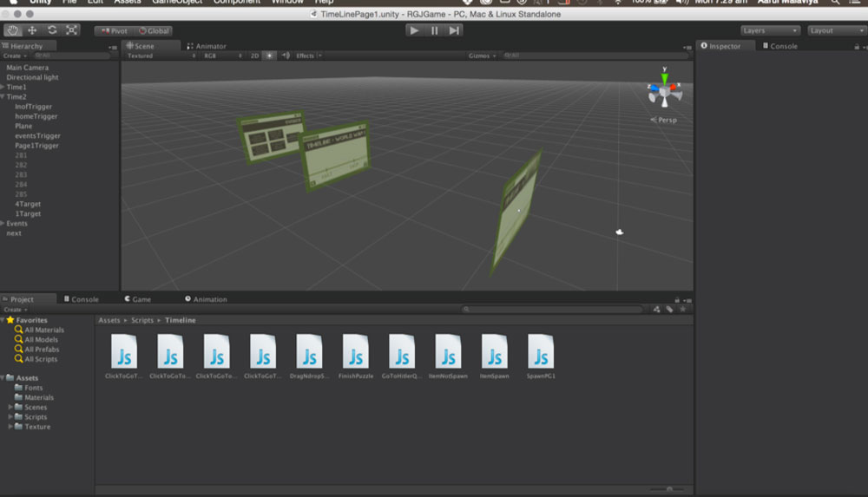Toggle scene lighting sun button
The image size is (868, 497).
click(x=269, y=56)
